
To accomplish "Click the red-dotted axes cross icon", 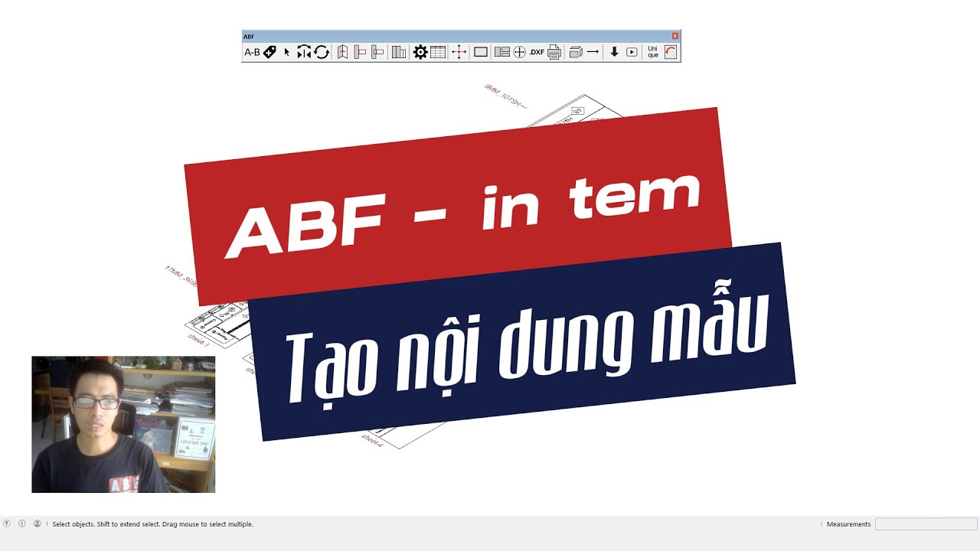I will pos(459,52).
